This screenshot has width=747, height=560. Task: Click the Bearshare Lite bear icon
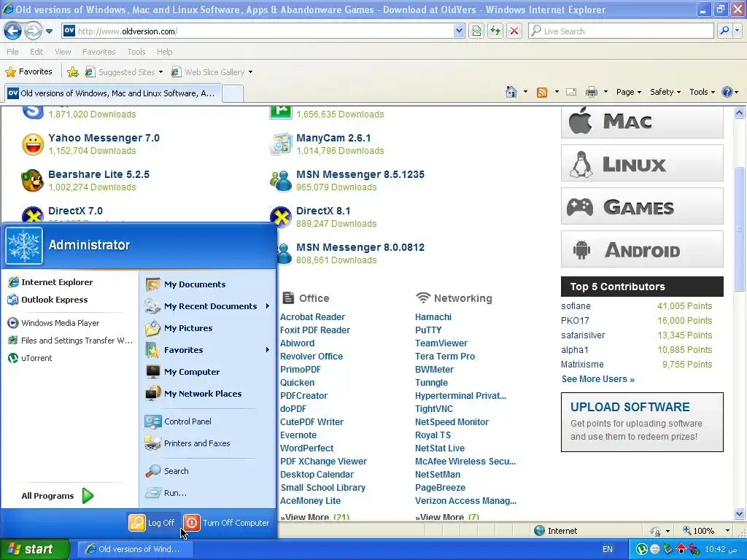click(32, 181)
